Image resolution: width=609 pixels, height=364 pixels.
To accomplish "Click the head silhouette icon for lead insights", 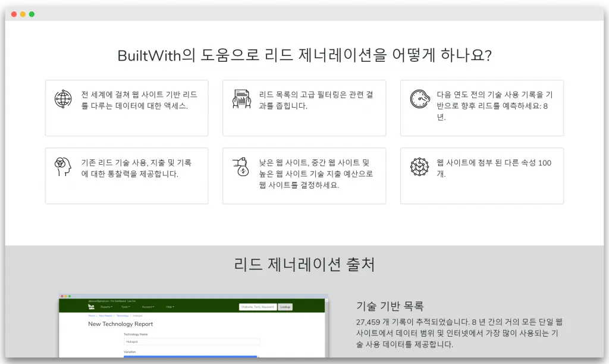I will (62, 167).
